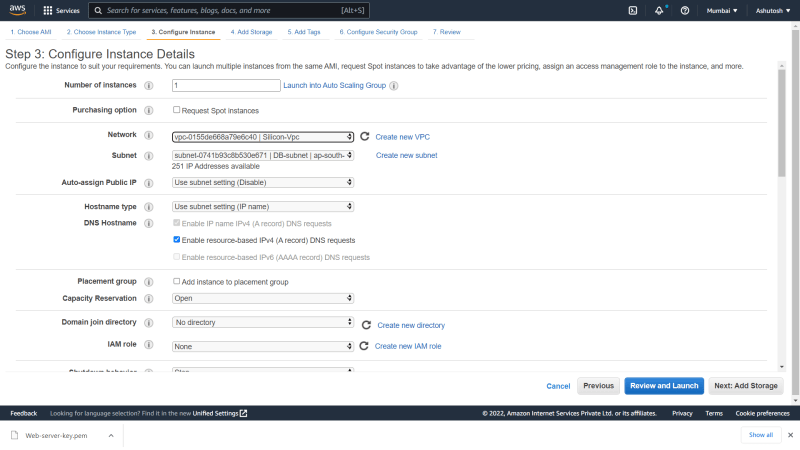This screenshot has height=450, width=800.
Task: Go to 2. Choose Instance Type tab
Action: coord(101,32)
